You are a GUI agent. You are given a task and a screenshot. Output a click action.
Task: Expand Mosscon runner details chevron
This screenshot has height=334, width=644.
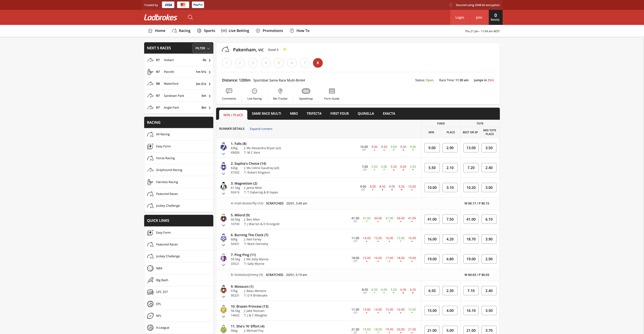pos(224,297)
